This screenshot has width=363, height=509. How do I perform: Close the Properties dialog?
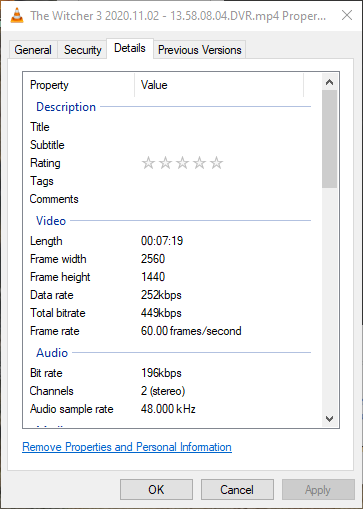347,15
